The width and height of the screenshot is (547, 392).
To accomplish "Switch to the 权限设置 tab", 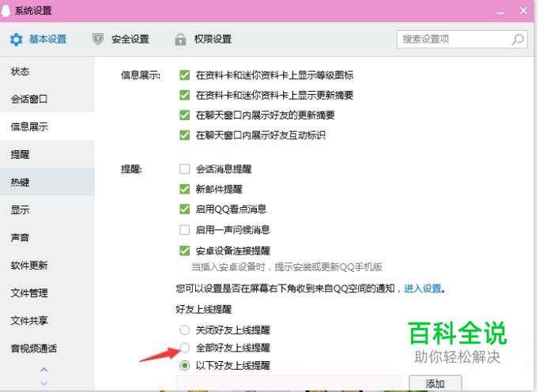I will pos(203,39).
